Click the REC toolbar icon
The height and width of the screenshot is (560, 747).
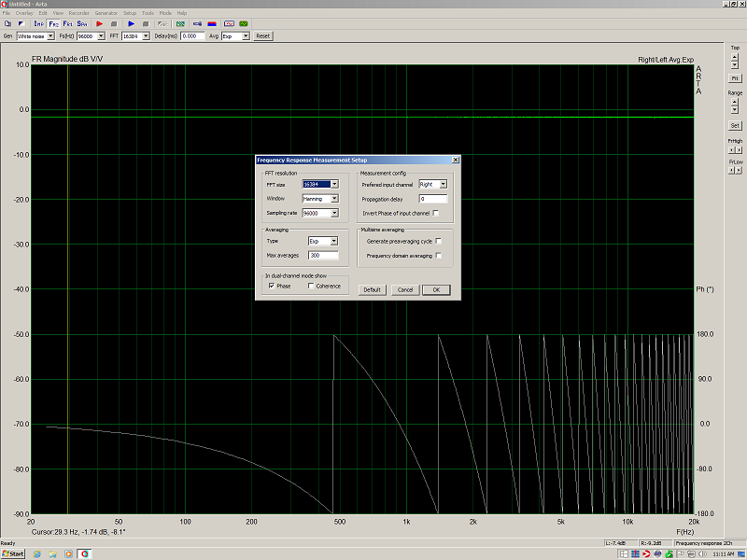[x=162, y=23]
